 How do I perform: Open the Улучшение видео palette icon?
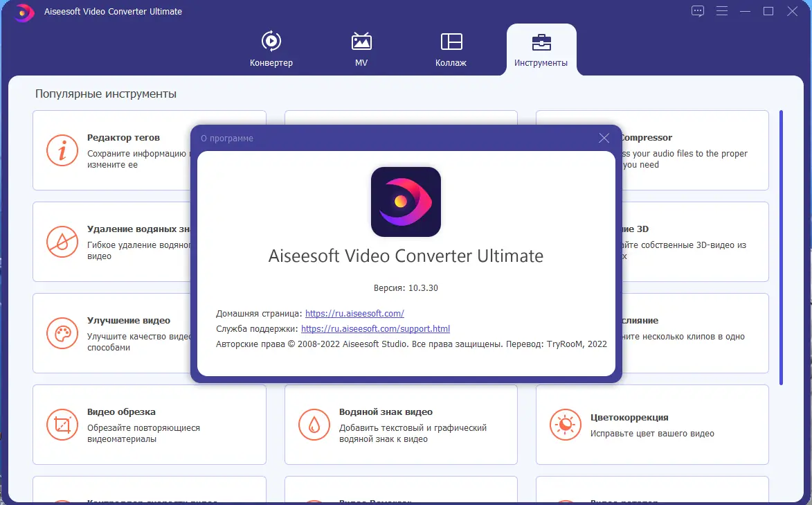coord(62,333)
